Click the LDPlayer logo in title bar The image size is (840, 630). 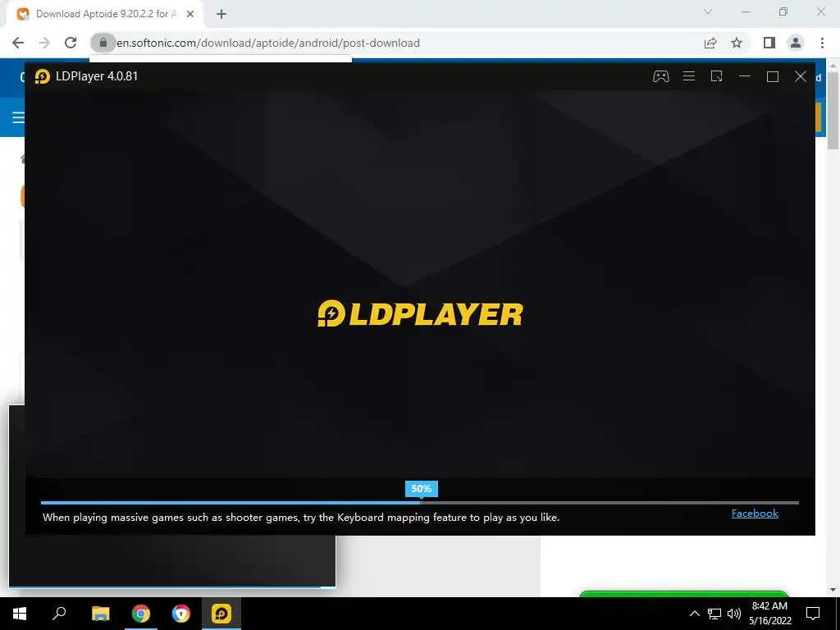click(43, 76)
